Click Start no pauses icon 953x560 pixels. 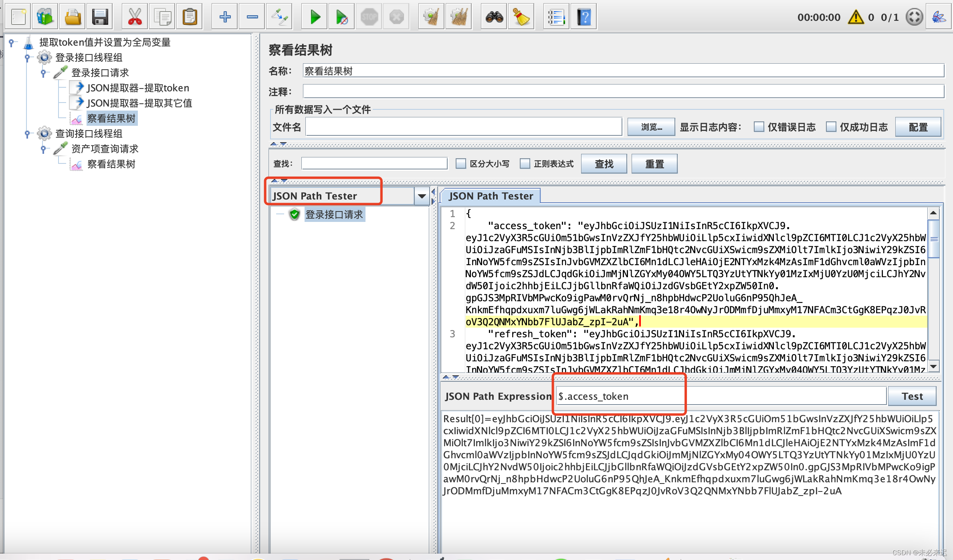(341, 17)
